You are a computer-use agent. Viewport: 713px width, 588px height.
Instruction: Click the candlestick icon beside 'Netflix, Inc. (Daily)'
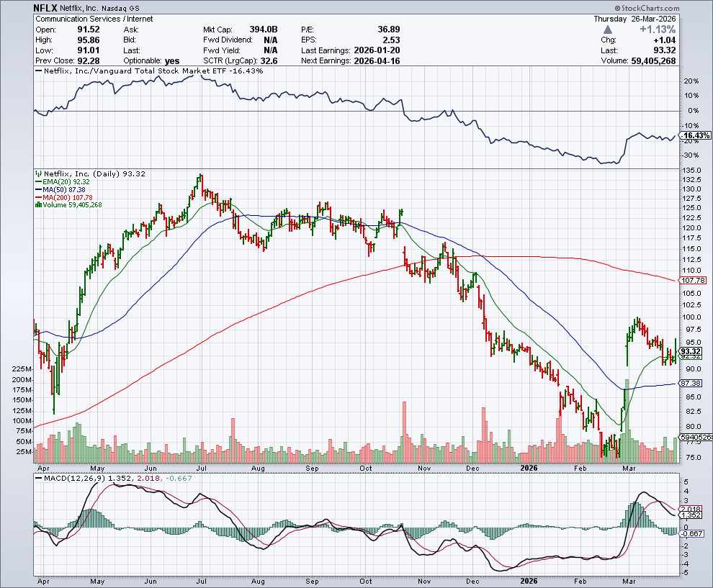(x=39, y=173)
